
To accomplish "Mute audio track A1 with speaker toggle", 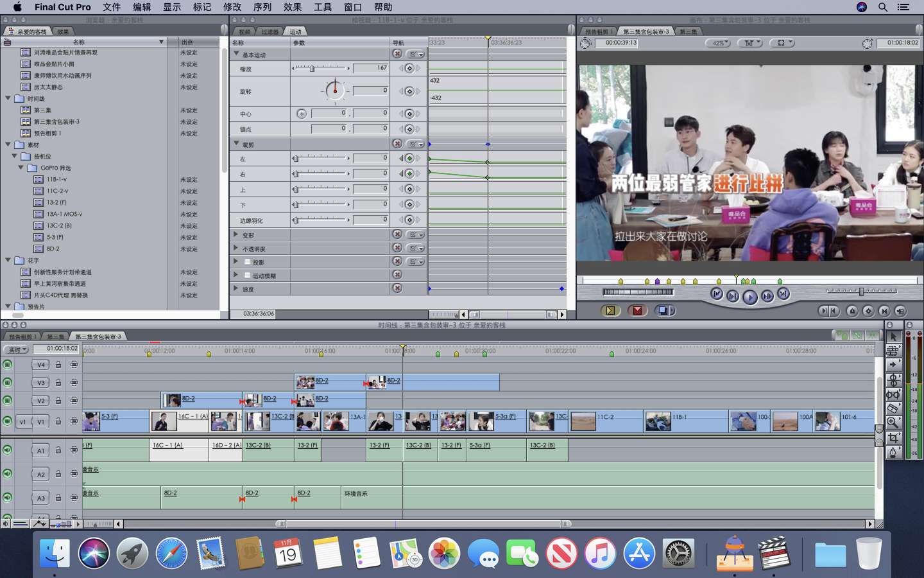I will (7, 450).
